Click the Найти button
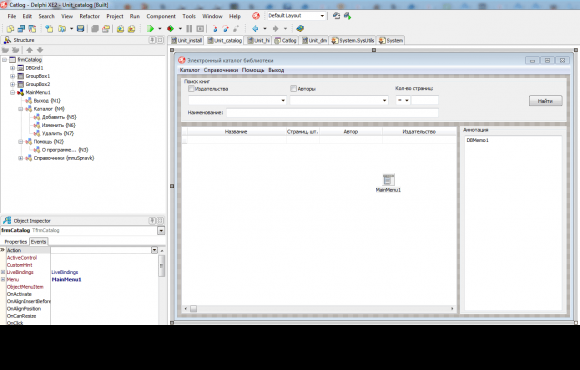Screen dimensions: 580x370 [545, 101]
